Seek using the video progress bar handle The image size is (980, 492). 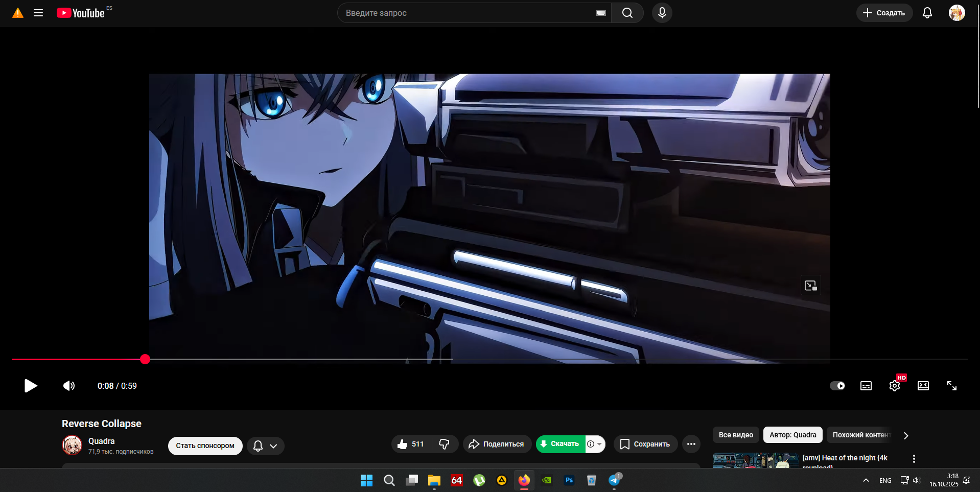tap(145, 359)
